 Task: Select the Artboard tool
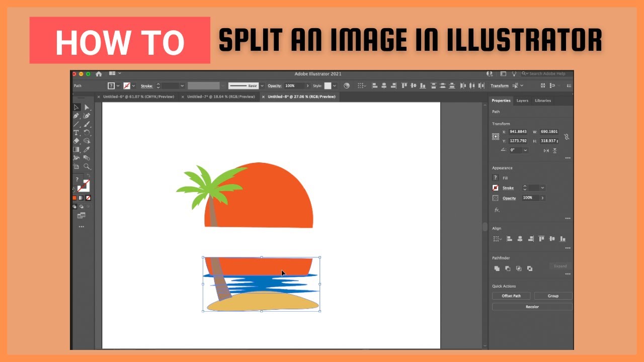coord(76,167)
